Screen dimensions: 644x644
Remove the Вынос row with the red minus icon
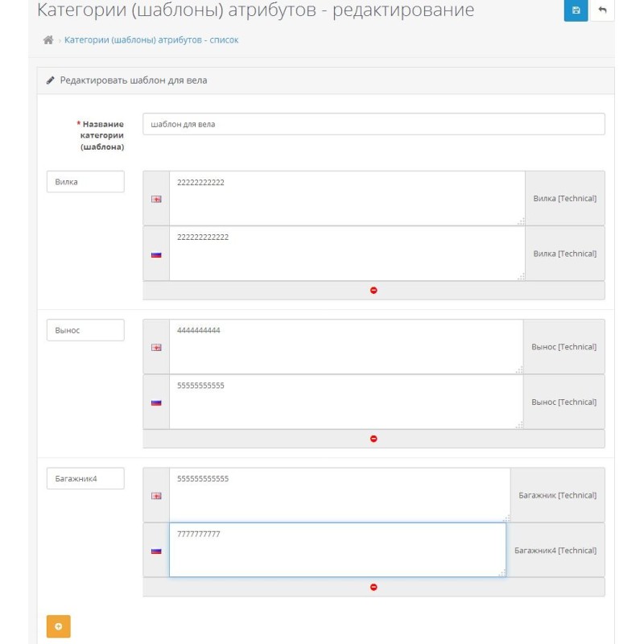tap(373, 436)
